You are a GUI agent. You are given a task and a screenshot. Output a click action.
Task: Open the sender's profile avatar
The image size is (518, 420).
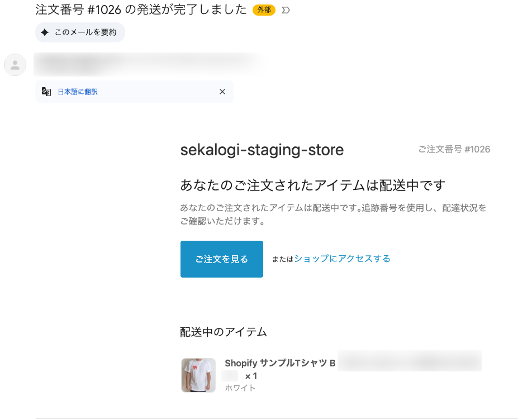15,65
